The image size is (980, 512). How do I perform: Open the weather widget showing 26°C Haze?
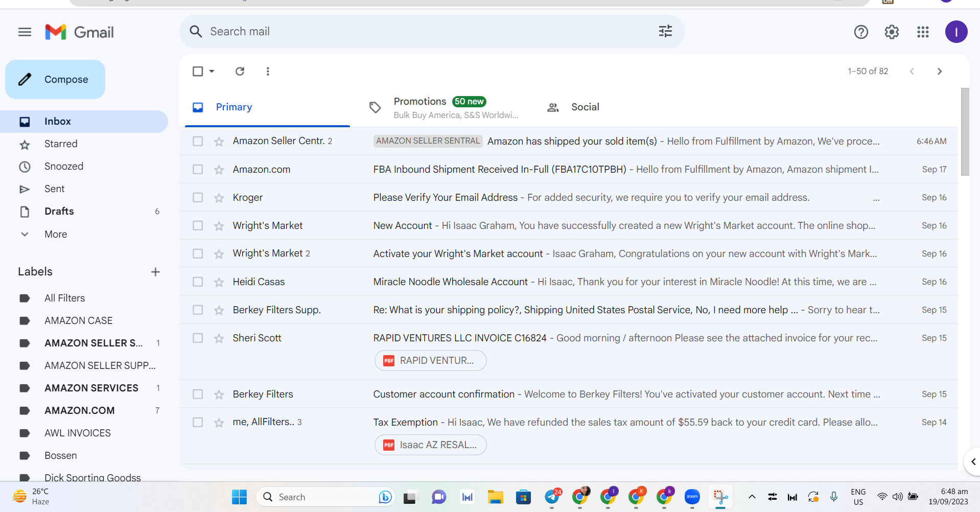click(31, 496)
